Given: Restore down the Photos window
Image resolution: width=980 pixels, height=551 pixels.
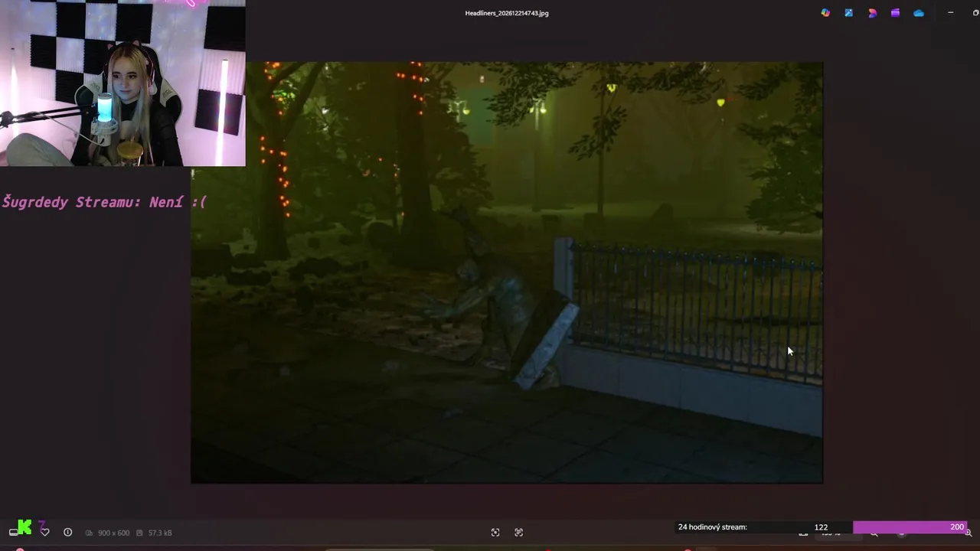Looking at the screenshot, I should coord(975,13).
